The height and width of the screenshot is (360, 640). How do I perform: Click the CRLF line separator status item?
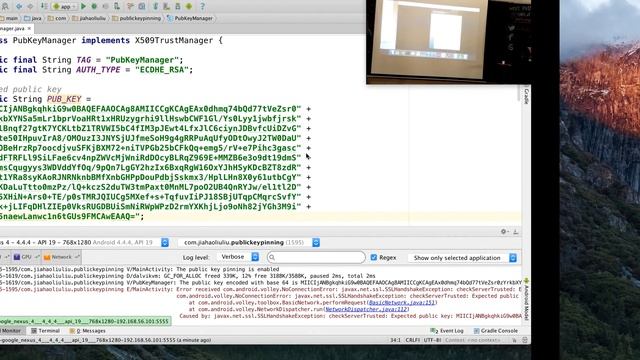pyautogui.click(x=412, y=340)
